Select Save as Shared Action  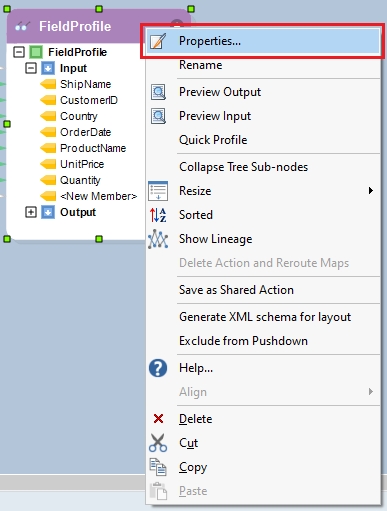point(236,290)
